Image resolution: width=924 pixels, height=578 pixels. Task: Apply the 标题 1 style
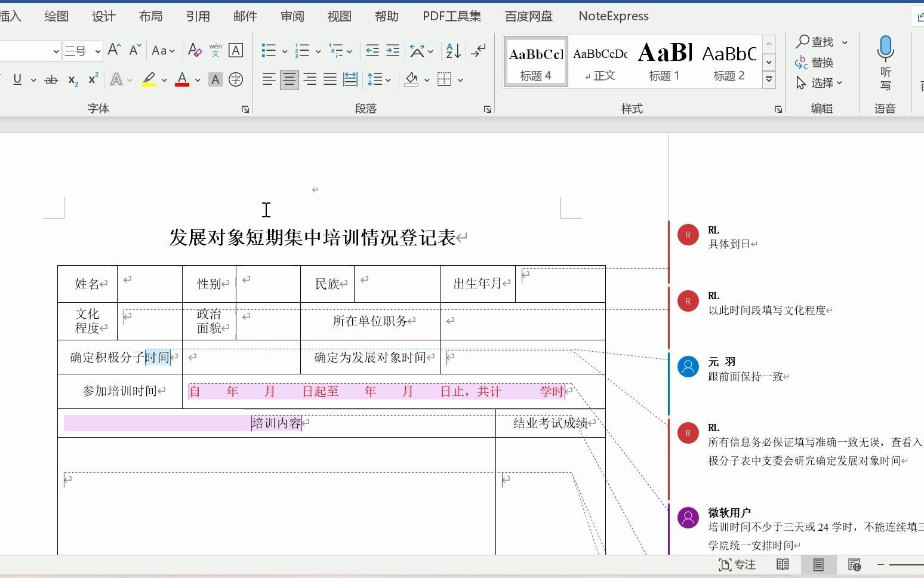(x=664, y=60)
